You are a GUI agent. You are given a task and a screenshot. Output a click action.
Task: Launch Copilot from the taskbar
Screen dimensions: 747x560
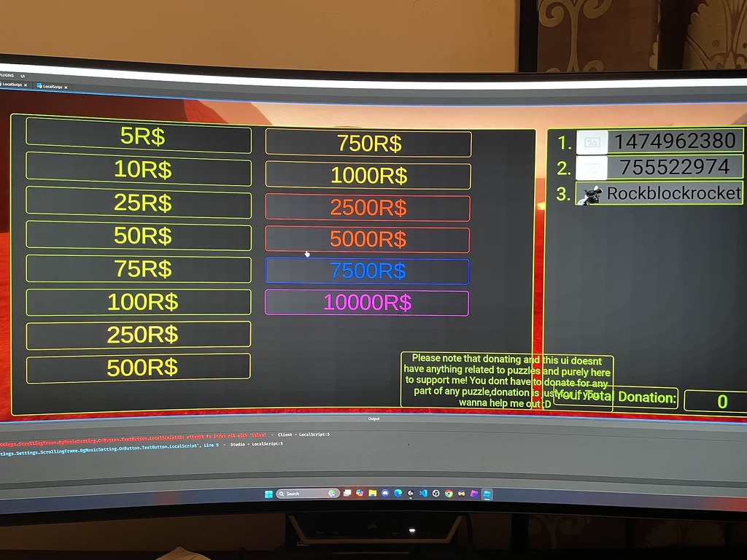click(360, 493)
